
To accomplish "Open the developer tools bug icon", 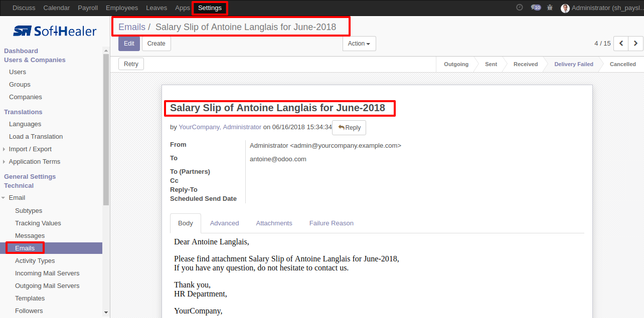I will tap(550, 8).
